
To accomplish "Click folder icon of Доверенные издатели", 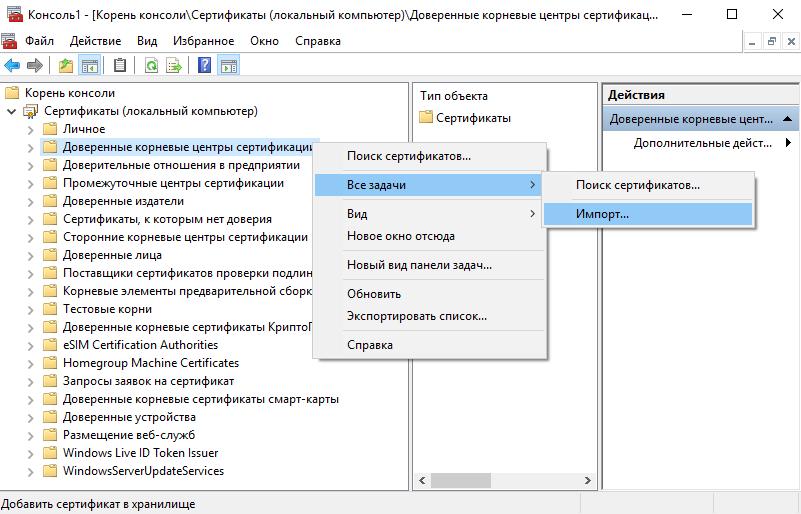I will (x=50, y=201).
